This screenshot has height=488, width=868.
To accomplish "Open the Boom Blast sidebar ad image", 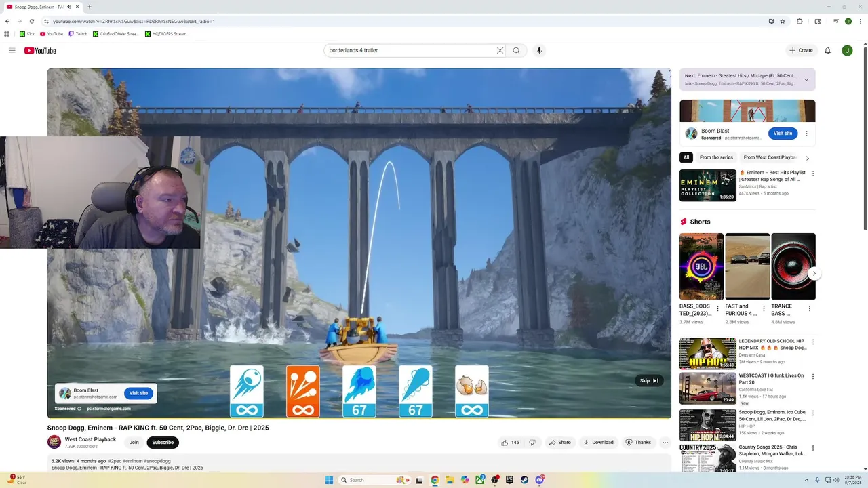I will 747,110.
